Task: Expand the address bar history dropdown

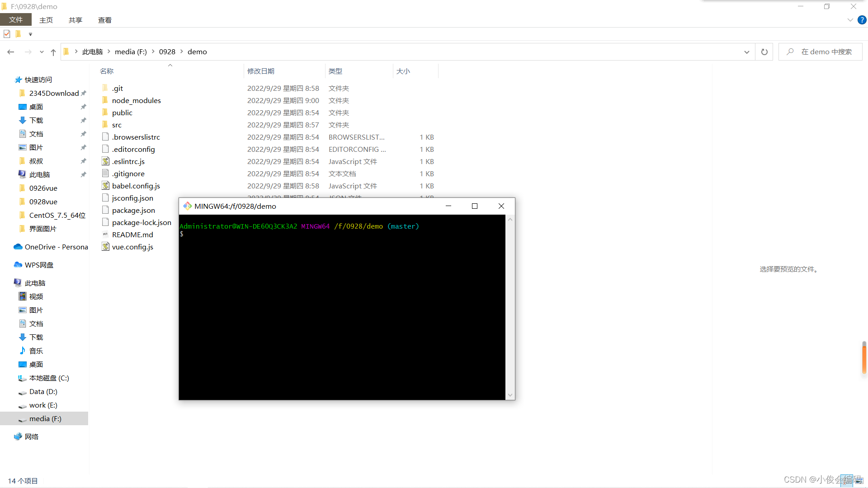Action: [x=747, y=52]
